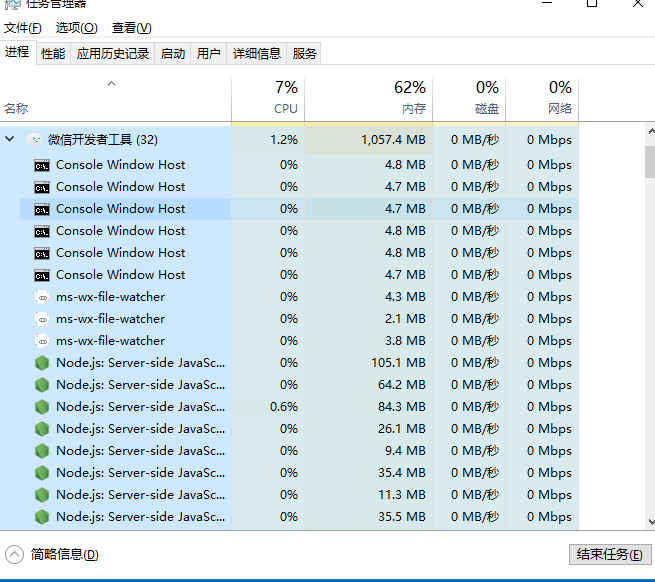Switch to the 进程 tab
The width and height of the screenshot is (655, 582).
(x=17, y=52)
